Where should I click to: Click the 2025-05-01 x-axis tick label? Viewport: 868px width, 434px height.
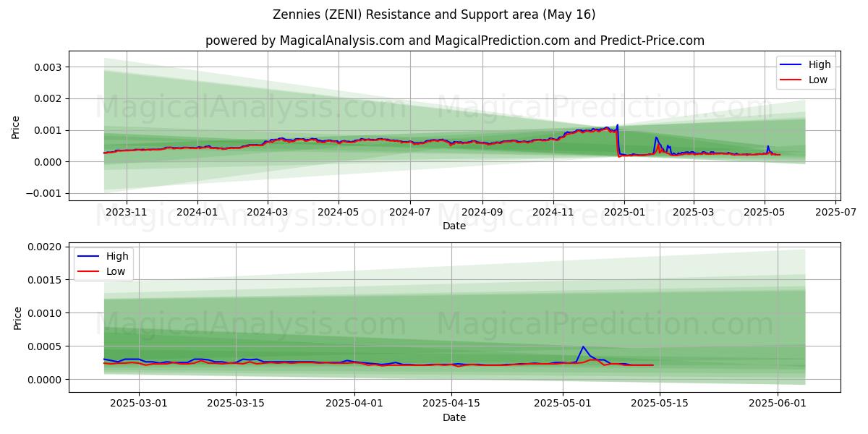pyautogui.click(x=562, y=404)
